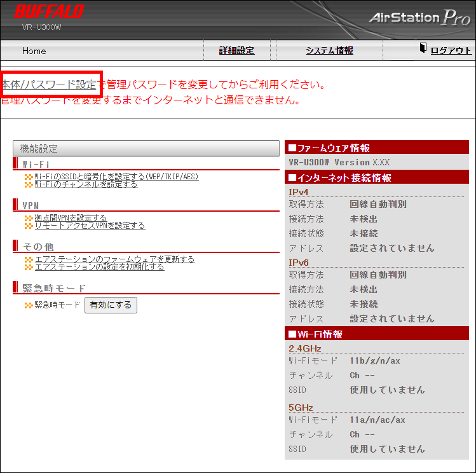The height and width of the screenshot is (473, 476).
Task: Click the door icon beside ログアウト
Action: [423, 50]
